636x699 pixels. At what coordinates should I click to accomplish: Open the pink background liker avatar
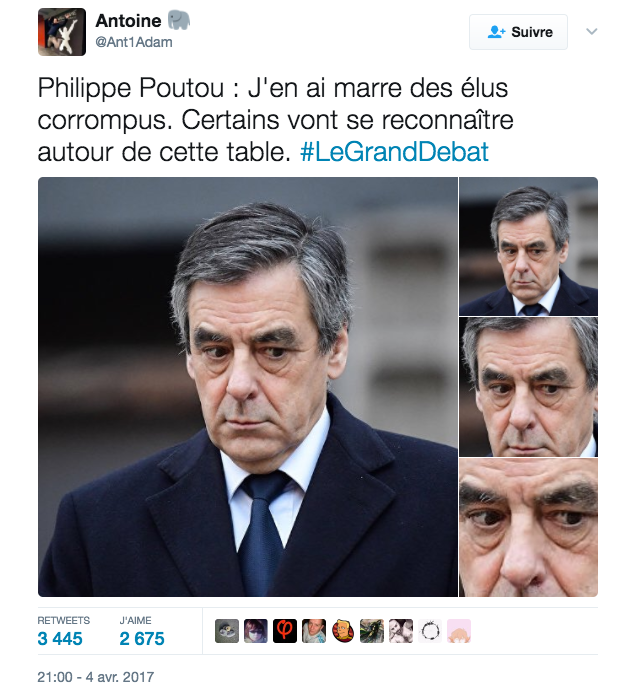459,631
